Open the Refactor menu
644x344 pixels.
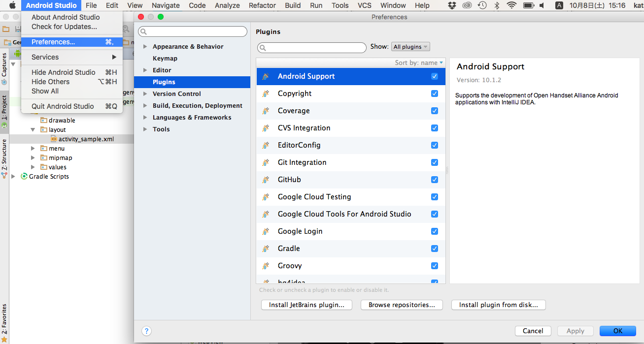coord(262,5)
